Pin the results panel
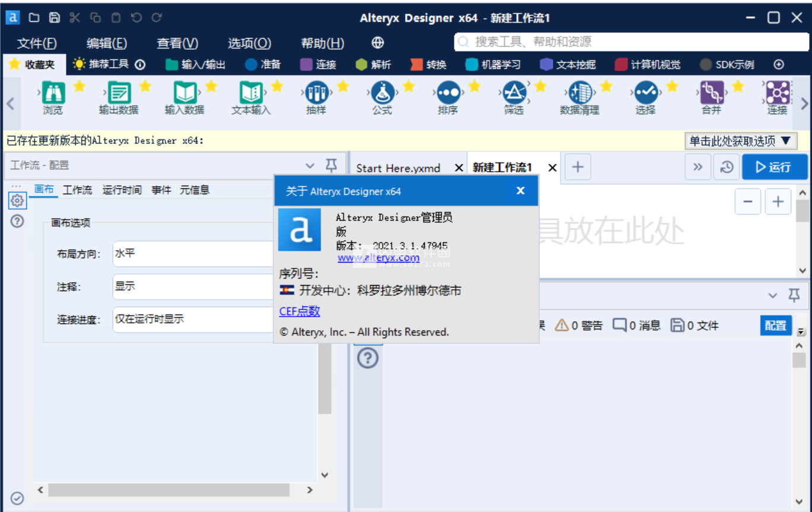Viewport: 812px width, 512px height. point(794,295)
